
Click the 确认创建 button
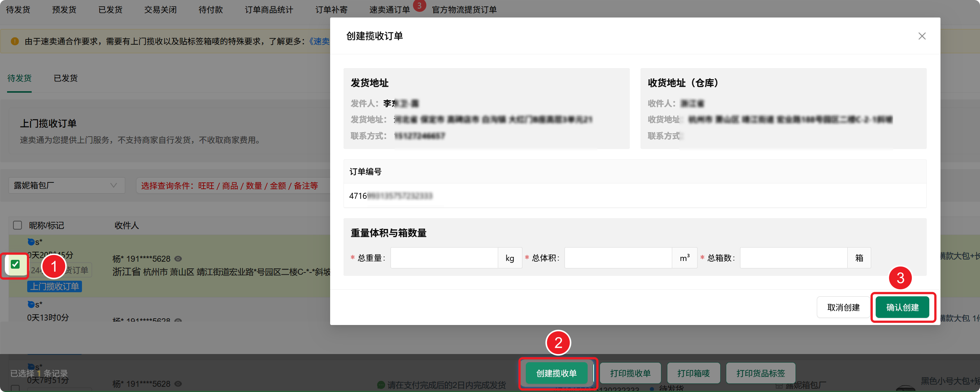click(x=902, y=307)
